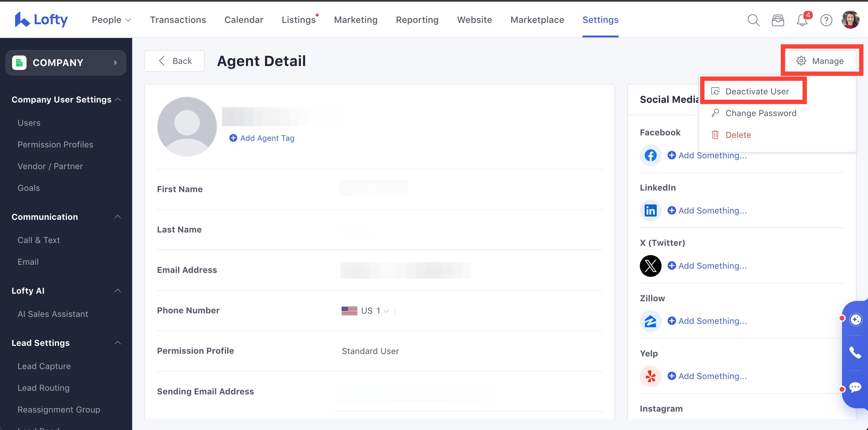Open the notifications bell

(x=802, y=20)
